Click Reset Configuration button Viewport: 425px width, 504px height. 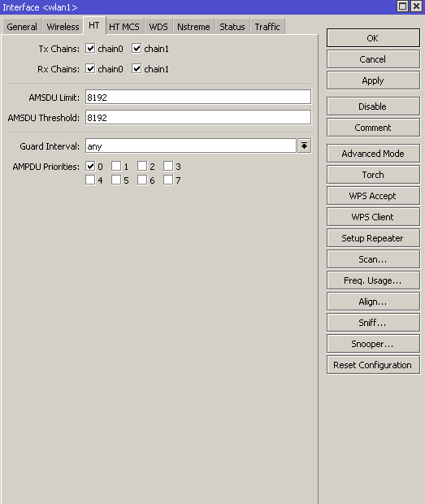tap(373, 365)
